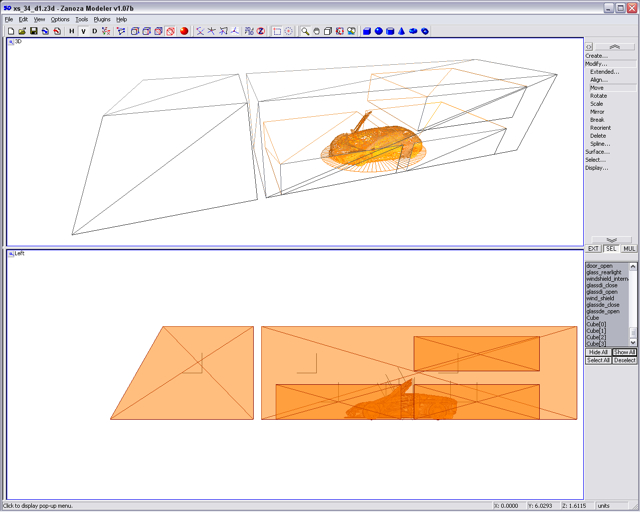The width and height of the screenshot is (640, 512).
Task: Create a blue cube primitive
Action: coord(367,31)
